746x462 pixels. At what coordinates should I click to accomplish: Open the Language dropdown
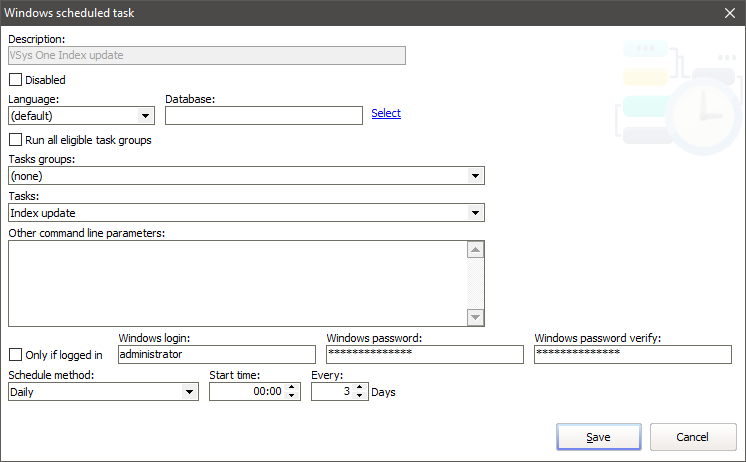coord(147,116)
